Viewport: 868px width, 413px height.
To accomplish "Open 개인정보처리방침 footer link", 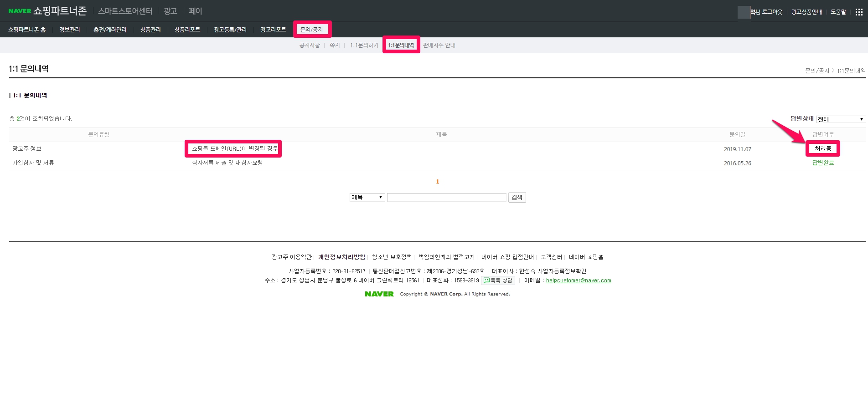I will [x=341, y=257].
